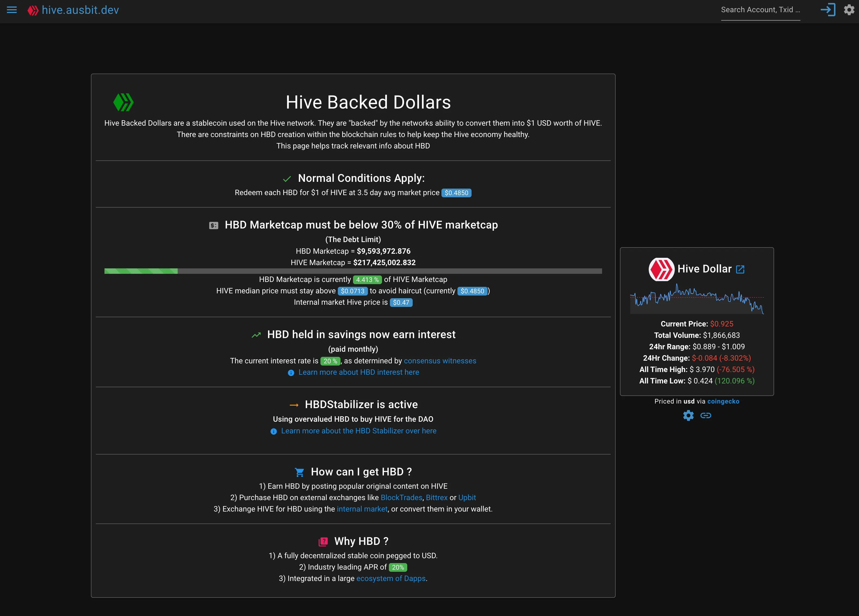
Task: Click the red Hive logo in header
Action: 33,10
